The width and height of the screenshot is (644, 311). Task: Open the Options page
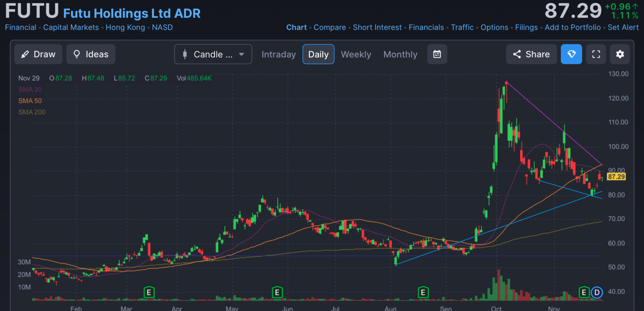pos(494,27)
